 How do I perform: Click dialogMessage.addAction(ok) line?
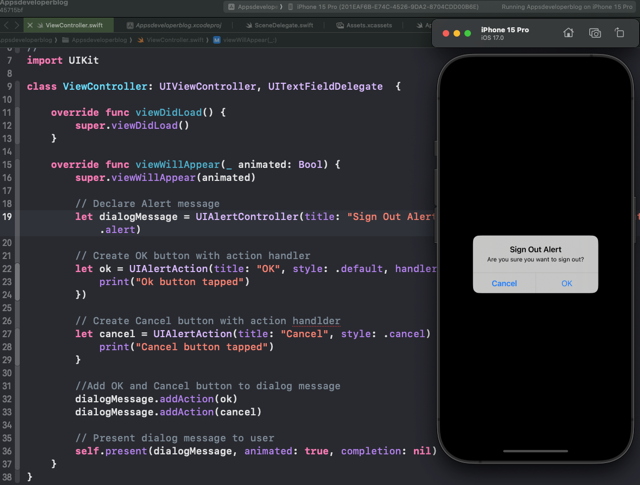pos(156,399)
